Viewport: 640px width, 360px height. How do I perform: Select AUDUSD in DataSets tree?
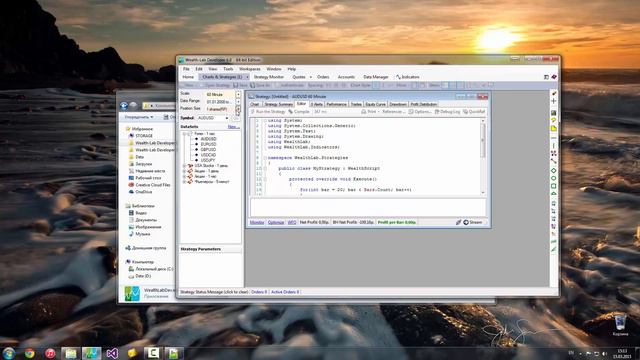[x=208, y=139]
